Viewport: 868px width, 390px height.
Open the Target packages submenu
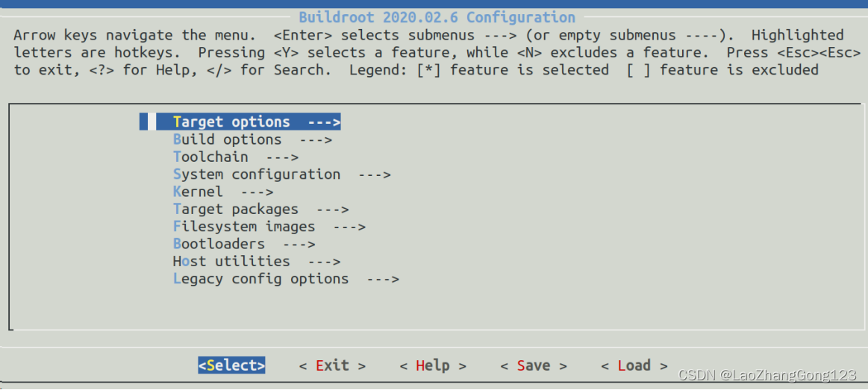(260, 209)
